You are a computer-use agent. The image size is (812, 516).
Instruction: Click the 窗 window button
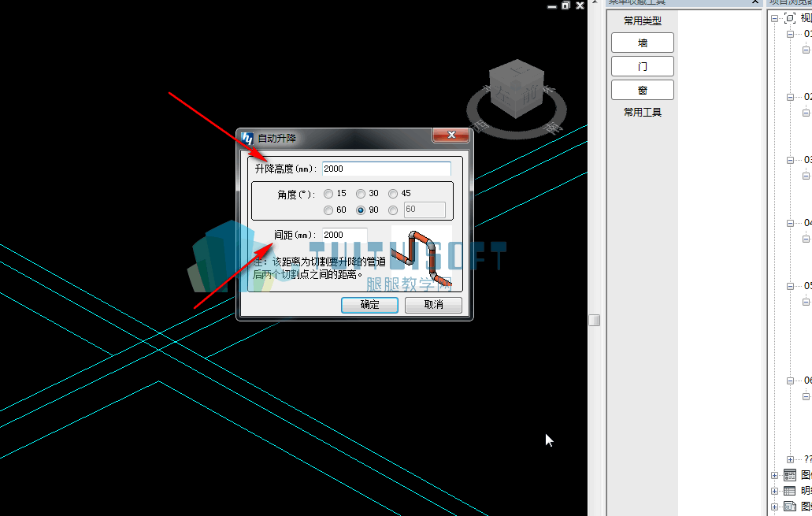(643, 90)
